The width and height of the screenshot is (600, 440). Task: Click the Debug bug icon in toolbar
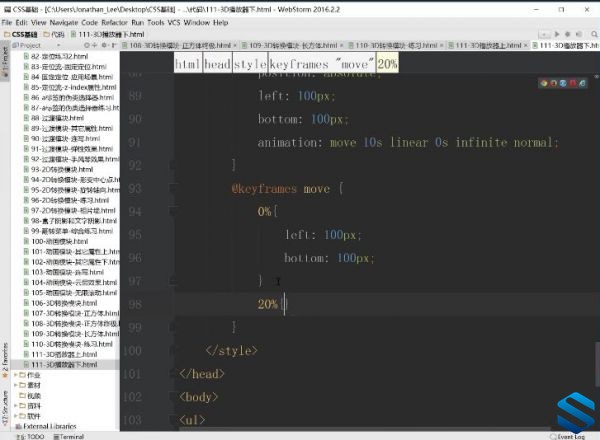567,34
